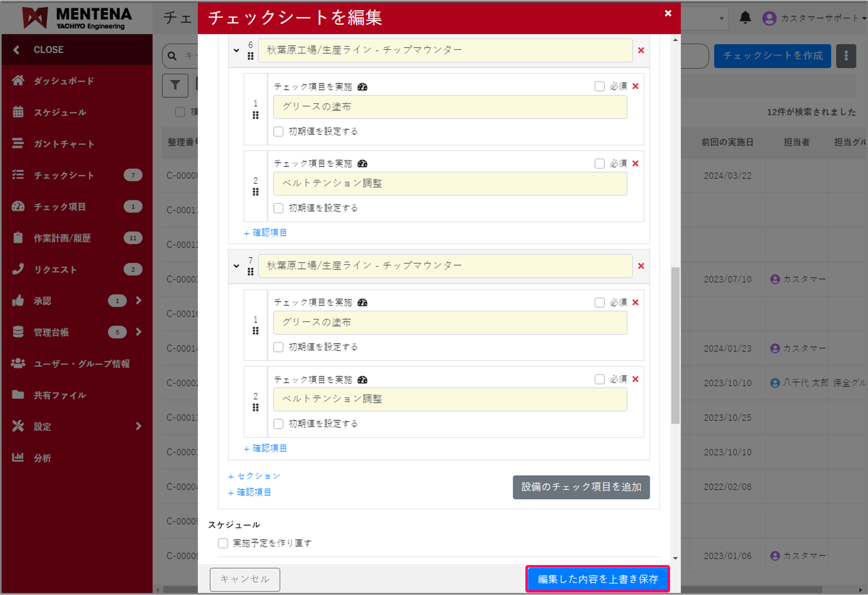The image size is (868, 595).
Task: Select the スケジュール calendar icon
Action: click(18, 112)
